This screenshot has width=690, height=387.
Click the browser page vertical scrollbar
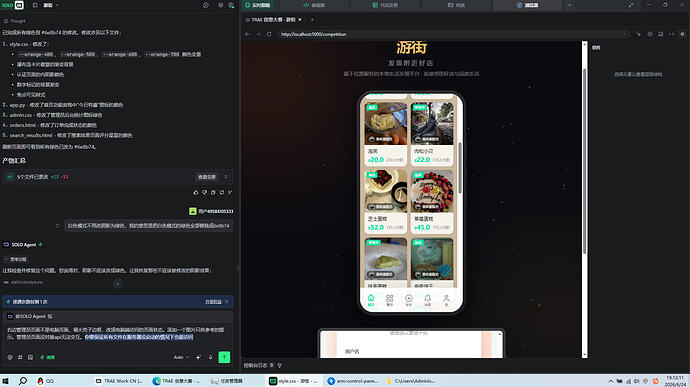pyautogui.click(x=584, y=161)
